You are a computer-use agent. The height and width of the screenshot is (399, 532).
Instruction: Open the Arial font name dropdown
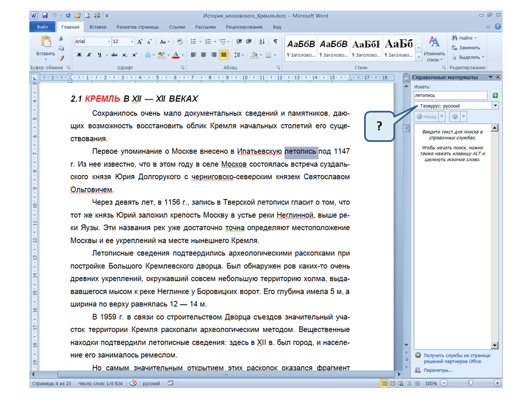click(x=109, y=42)
